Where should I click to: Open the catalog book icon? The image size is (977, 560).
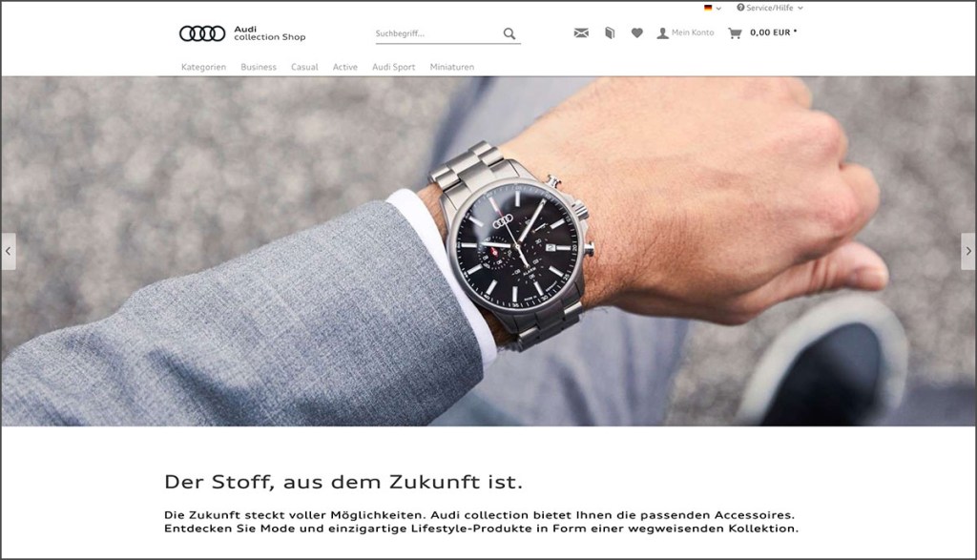[610, 33]
